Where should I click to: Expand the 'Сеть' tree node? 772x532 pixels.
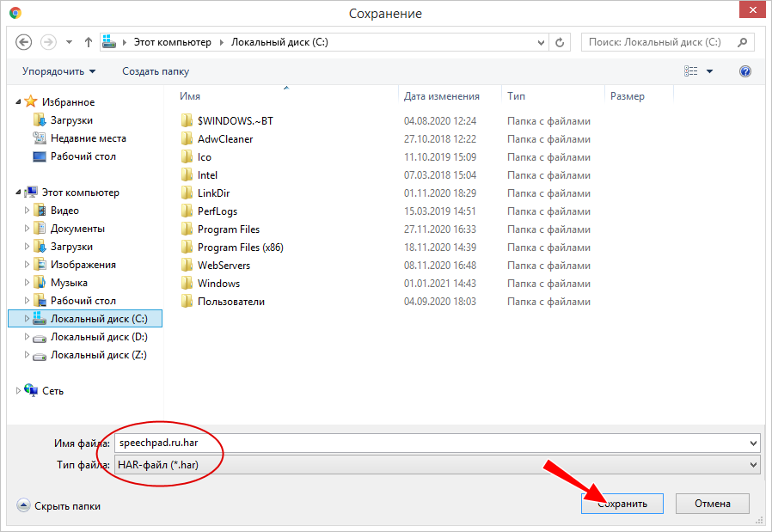click(18, 390)
